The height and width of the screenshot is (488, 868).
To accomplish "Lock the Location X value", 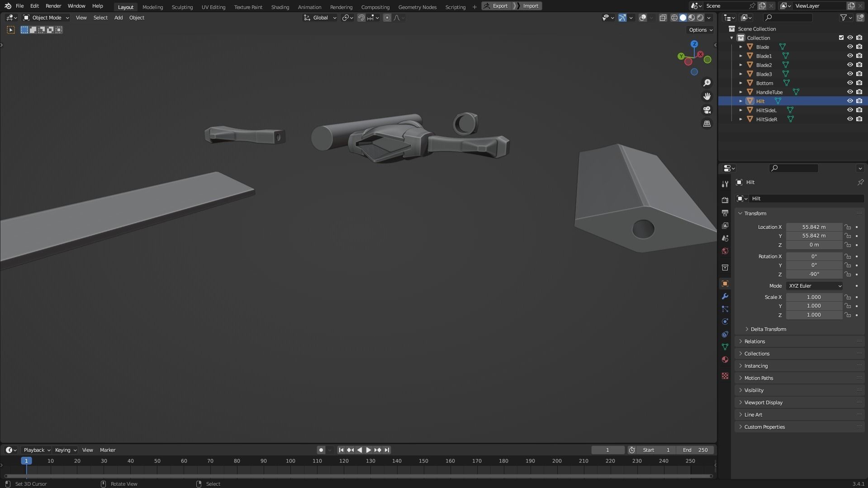I will click(x=848, y=227).
